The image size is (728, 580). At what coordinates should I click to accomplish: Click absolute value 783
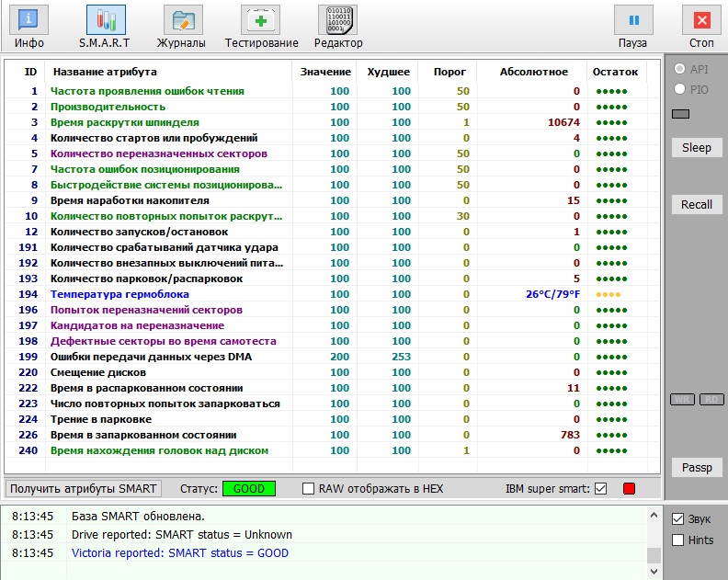click(570, 435)
